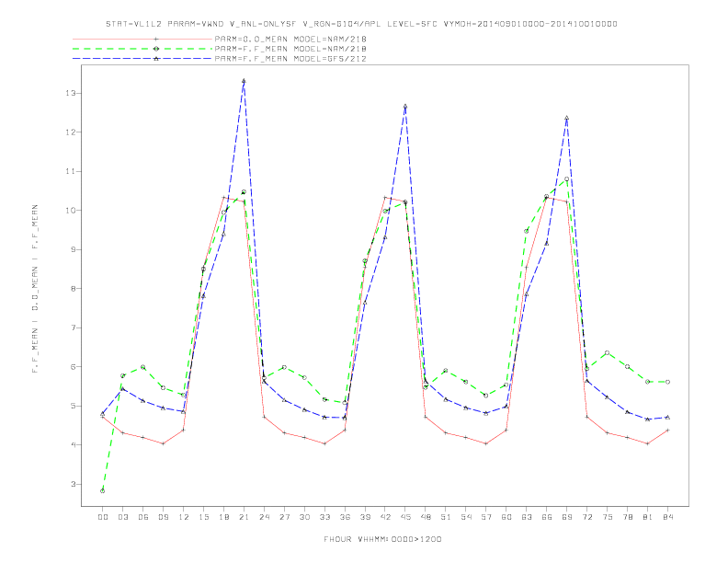Click the green NAM circle marker at hour 84
The image size is (728, 563).
pos(667,382)
